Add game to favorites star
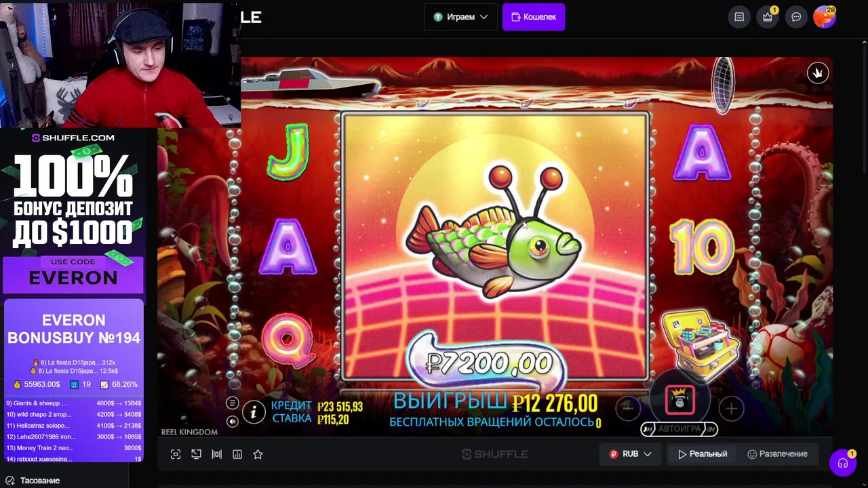The width and height of the screenshot is (868, 488). coord(258,454)
